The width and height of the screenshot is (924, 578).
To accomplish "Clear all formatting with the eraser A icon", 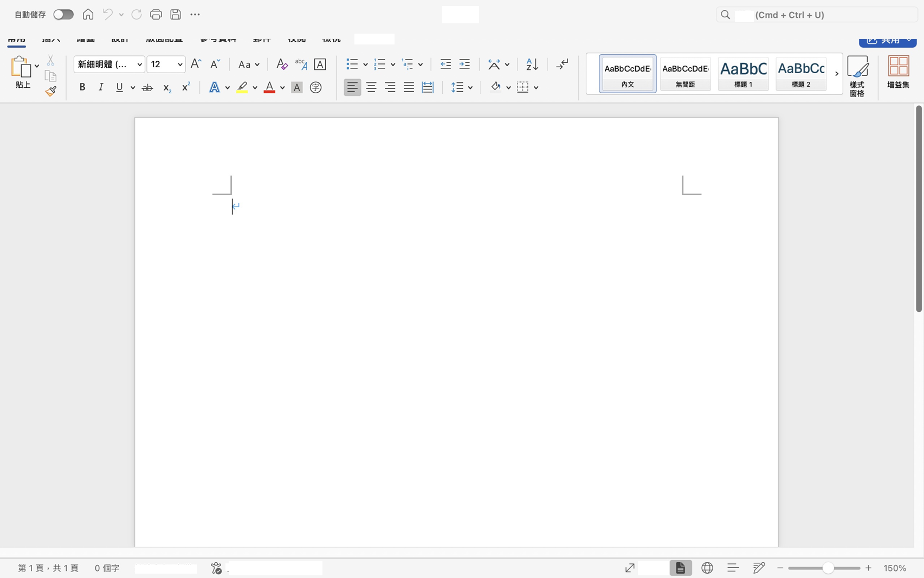I will click(x=282, y=64).
